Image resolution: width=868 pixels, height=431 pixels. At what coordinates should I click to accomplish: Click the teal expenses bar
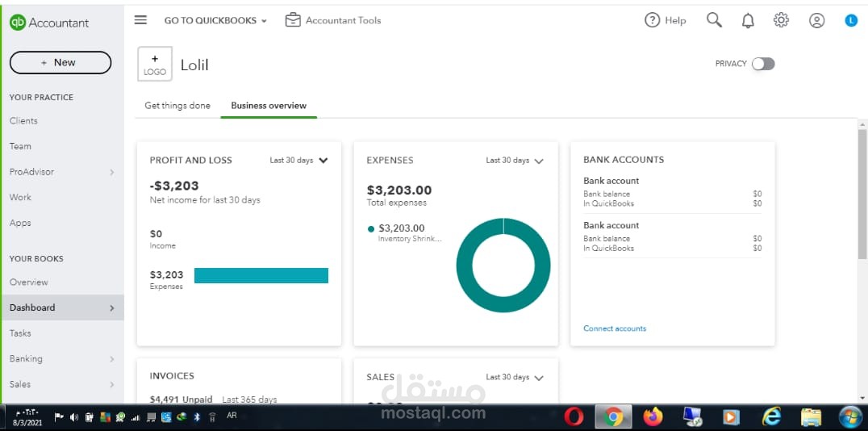pyautogui.click(x=261, y=275)
